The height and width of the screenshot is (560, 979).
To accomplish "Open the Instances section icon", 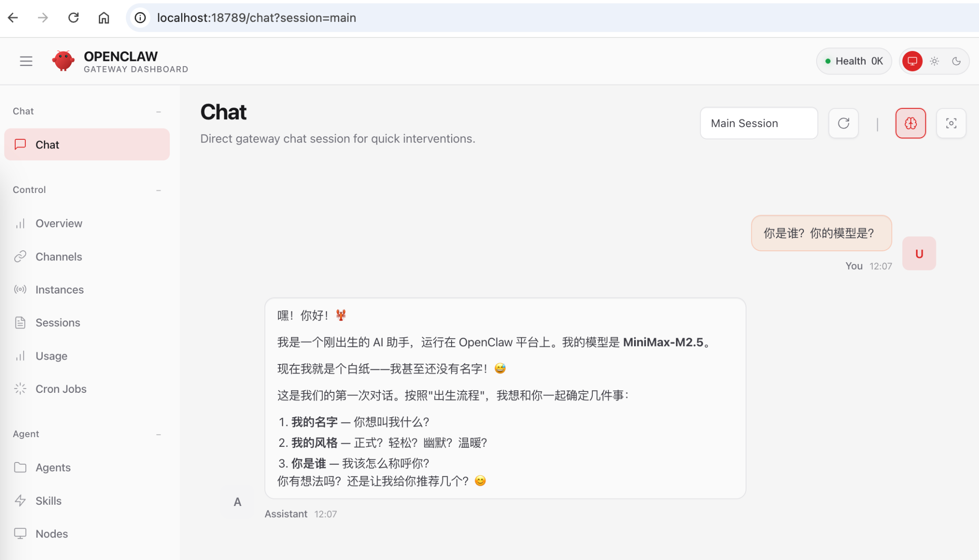I will point(20,289).
